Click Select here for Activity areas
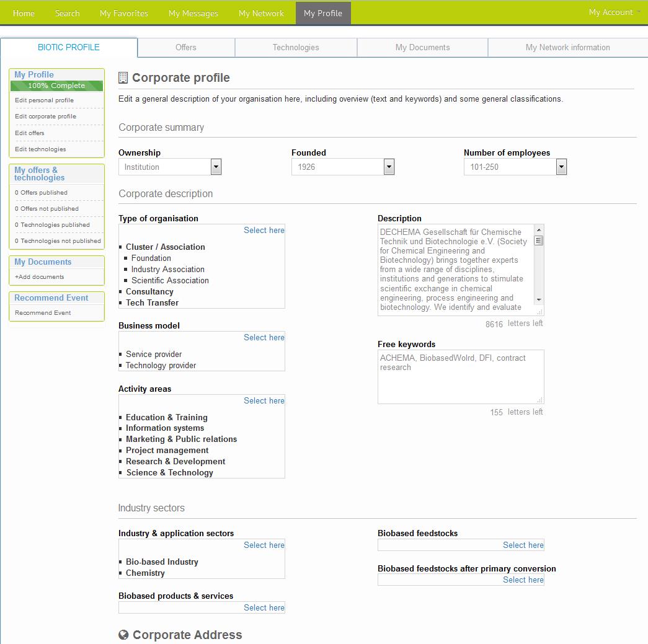 click(264, 400)
